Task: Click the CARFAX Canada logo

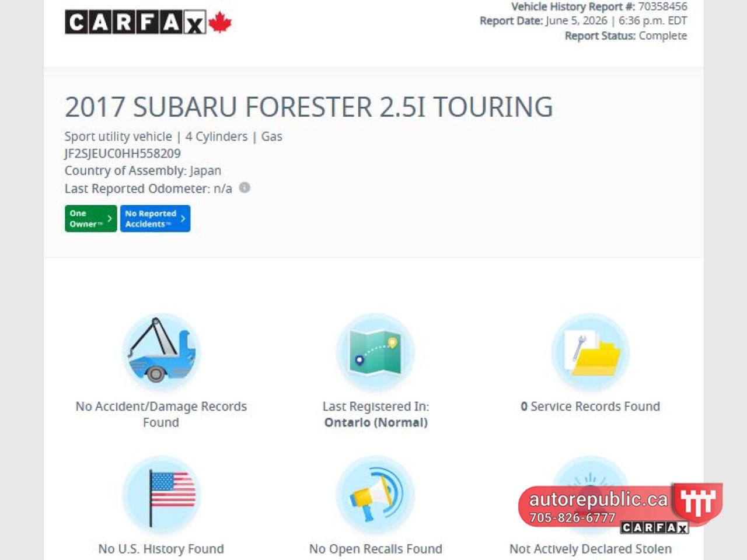Action: click(148, 22)
